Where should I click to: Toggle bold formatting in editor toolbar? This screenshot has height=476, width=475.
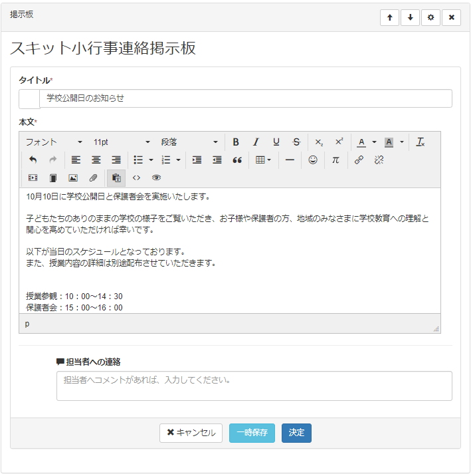[x=236, y=142]
